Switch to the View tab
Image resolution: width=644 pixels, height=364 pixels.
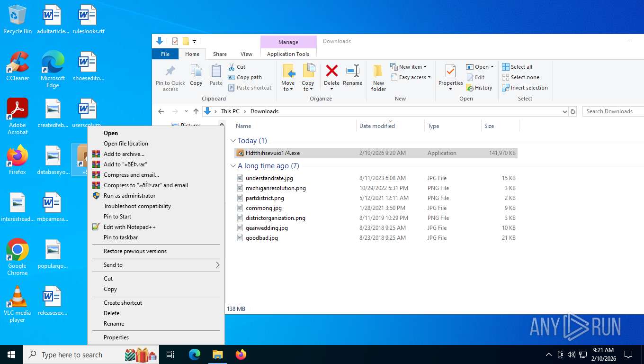coord(246,54)
